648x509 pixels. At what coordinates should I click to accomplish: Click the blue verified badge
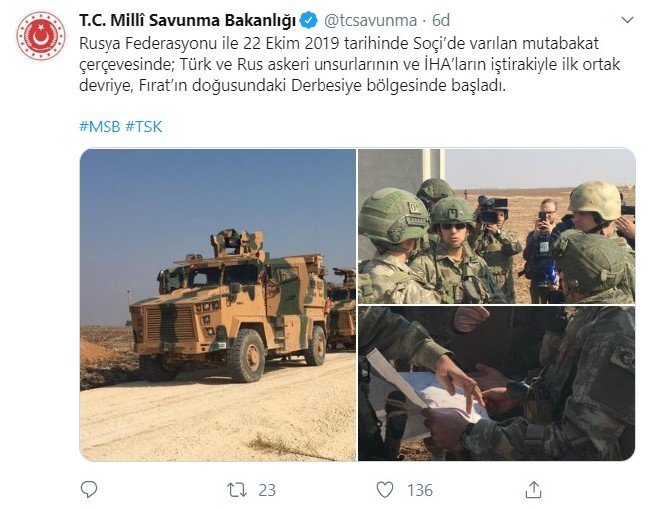[308, 20]
